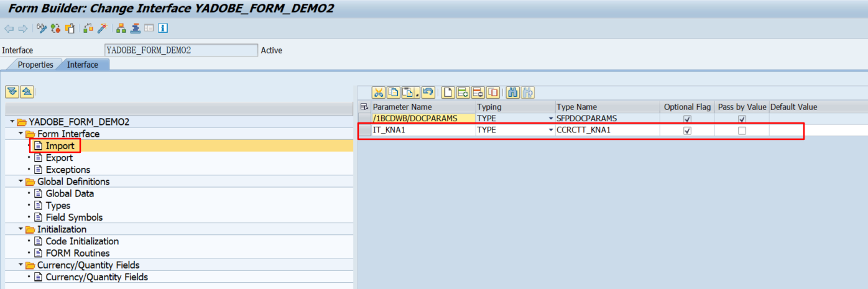Viewport: 868px width, 289px height.
Task: Click the Delete Row icon
Action: point(478,93)
